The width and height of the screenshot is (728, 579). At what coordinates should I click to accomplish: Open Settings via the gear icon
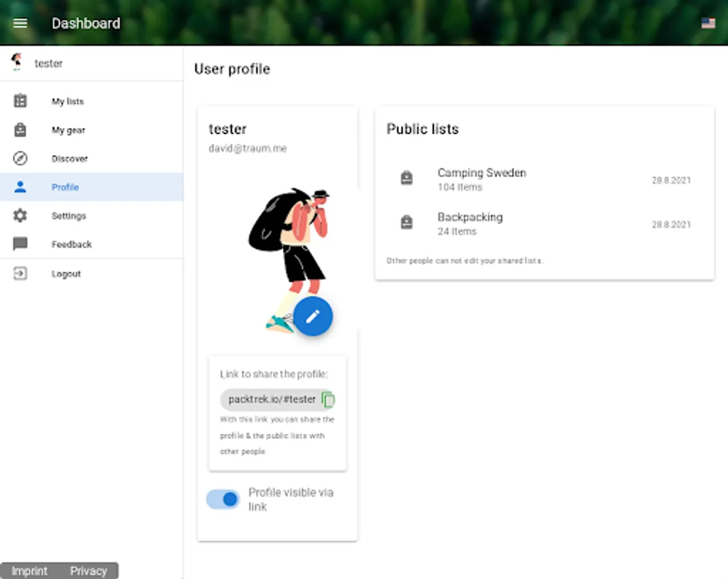click(20, 216)
